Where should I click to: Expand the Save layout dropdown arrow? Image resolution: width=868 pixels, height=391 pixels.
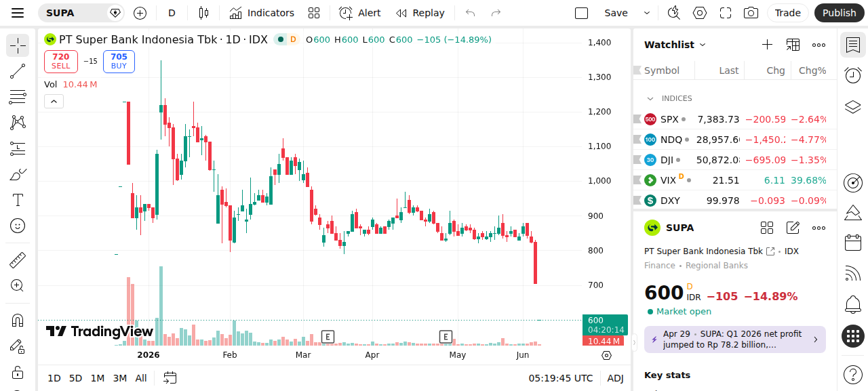tap(646, 13)
